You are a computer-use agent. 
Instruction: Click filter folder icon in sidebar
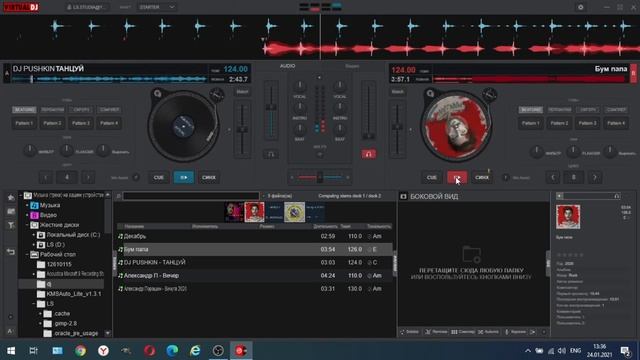click(11, 225)
